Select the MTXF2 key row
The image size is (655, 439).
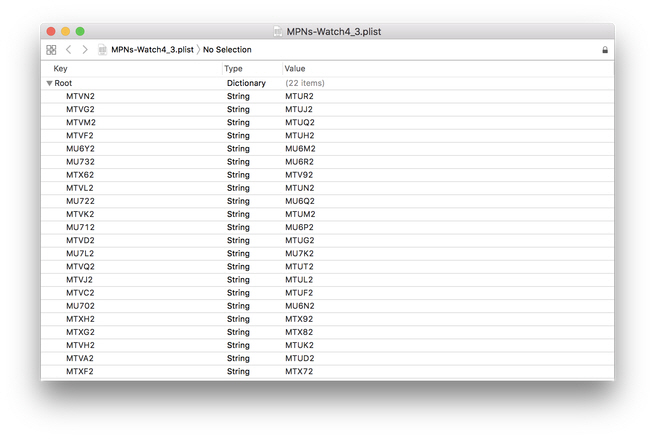tap(327, 371)
